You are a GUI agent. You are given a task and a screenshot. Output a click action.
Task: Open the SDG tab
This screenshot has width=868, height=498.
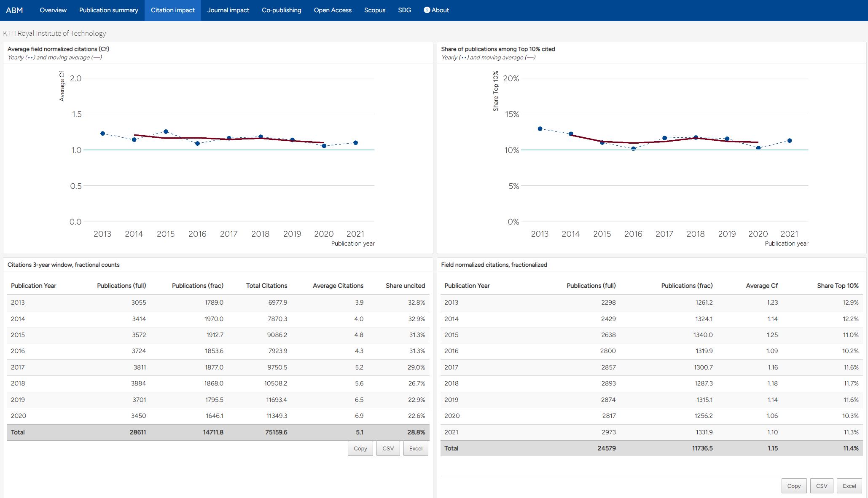405,10
